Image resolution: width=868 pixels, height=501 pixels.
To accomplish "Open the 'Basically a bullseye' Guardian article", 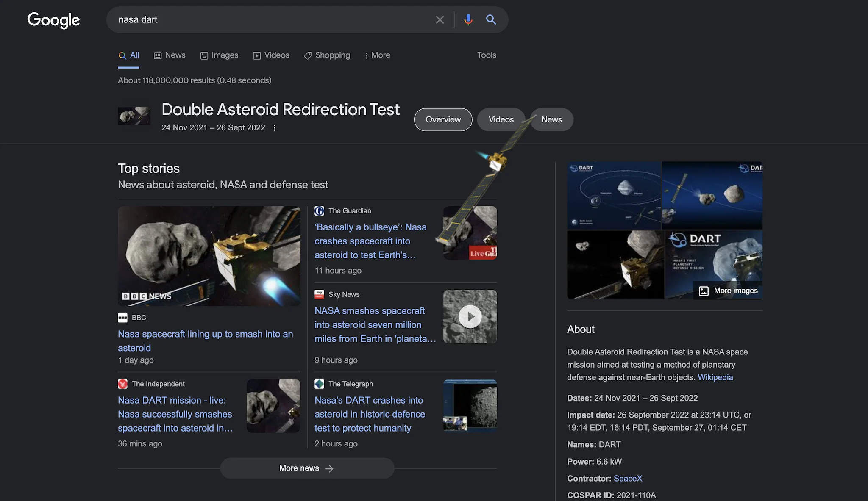I will click(370, 241).
